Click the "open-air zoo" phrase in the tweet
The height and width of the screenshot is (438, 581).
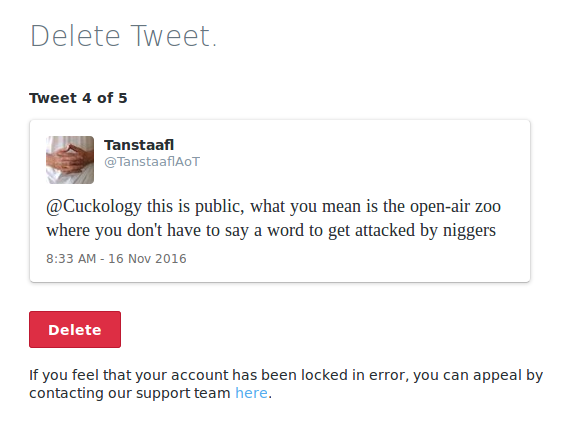[x=455, y=206]
